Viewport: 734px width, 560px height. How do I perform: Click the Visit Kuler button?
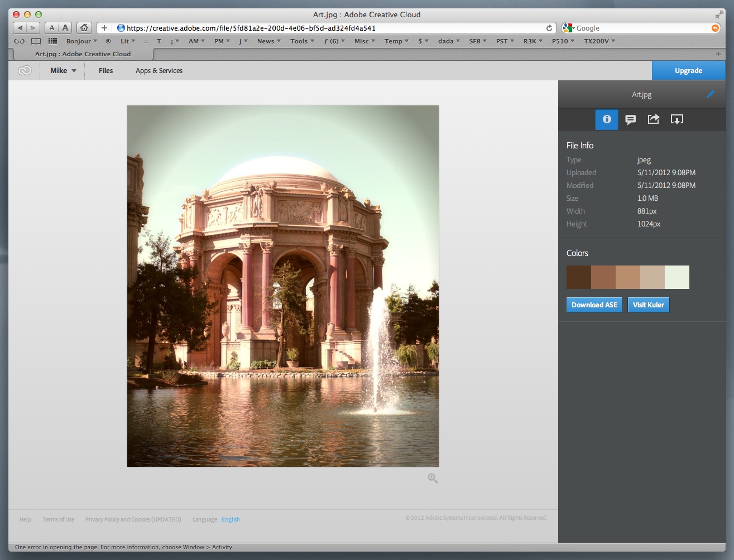coord(648,305)
